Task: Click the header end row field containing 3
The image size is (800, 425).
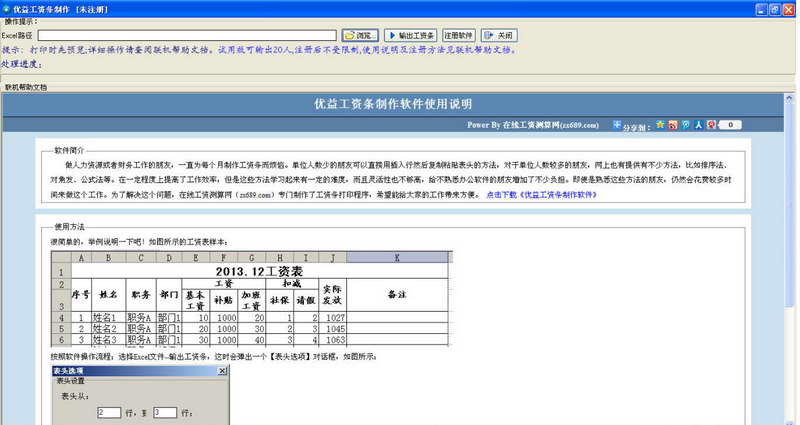Action: 165,412
